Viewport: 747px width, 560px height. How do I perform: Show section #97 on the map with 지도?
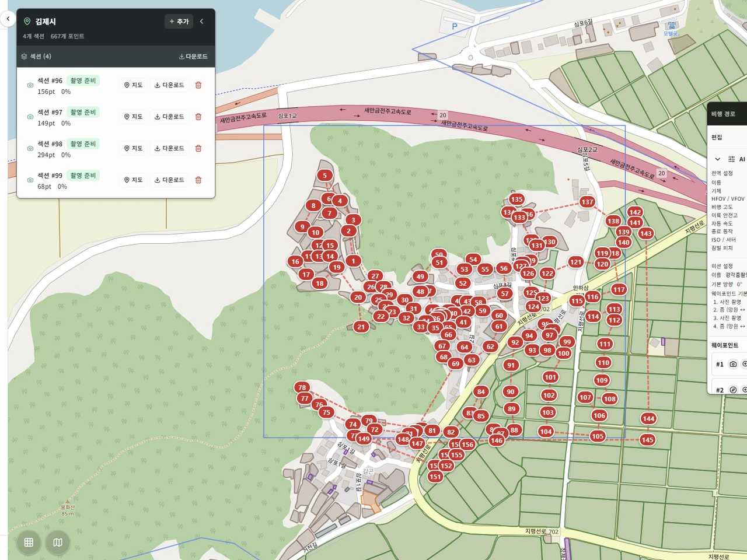click(x=134, y=117)
